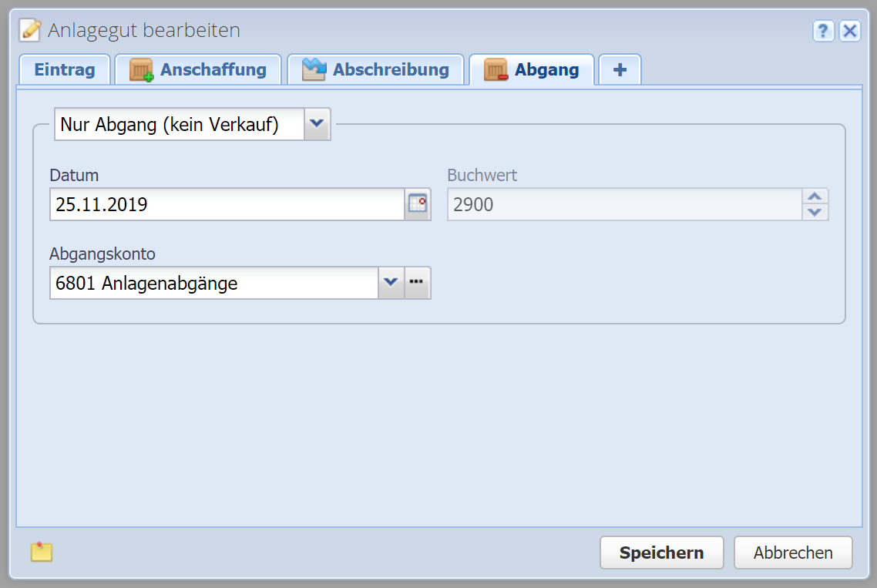Open the calendar date picker icon
Viewport: 877px width, 588px height.
(417, 204)
